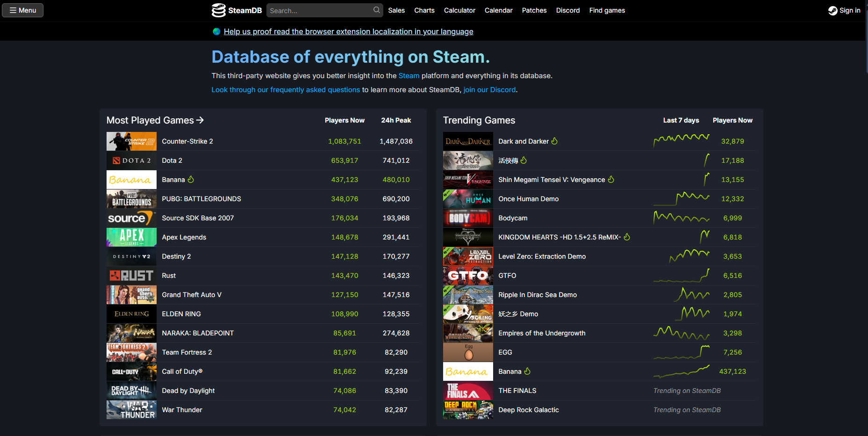Click the flame icon next to Dark and Darker
Screen dimensions: 868x436
[x=554, y=141]
